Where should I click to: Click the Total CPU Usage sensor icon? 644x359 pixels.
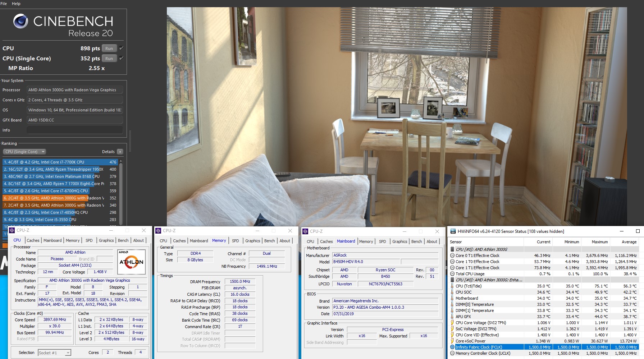point(452,274)
